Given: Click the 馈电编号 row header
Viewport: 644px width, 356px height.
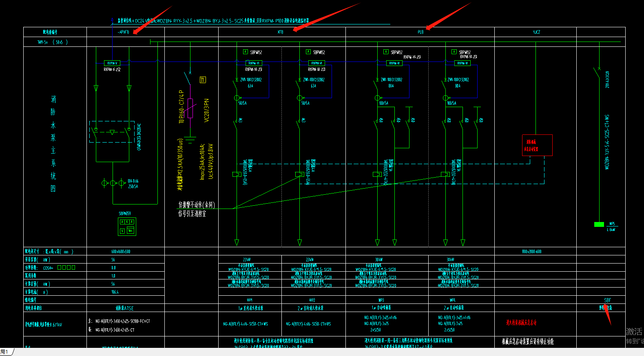Looking at the screenshot, I should coord(31,300).
